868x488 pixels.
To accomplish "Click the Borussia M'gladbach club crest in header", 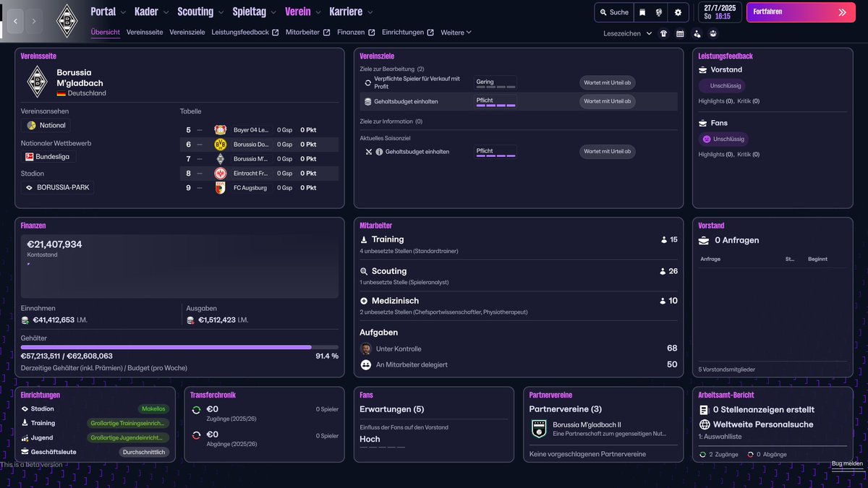I will [67, 21].
